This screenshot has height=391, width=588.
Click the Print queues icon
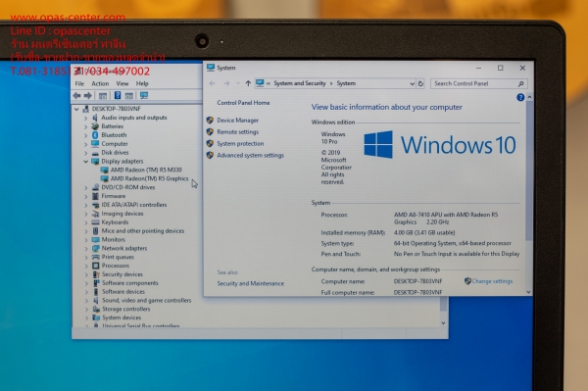click(x=96, y=257)
